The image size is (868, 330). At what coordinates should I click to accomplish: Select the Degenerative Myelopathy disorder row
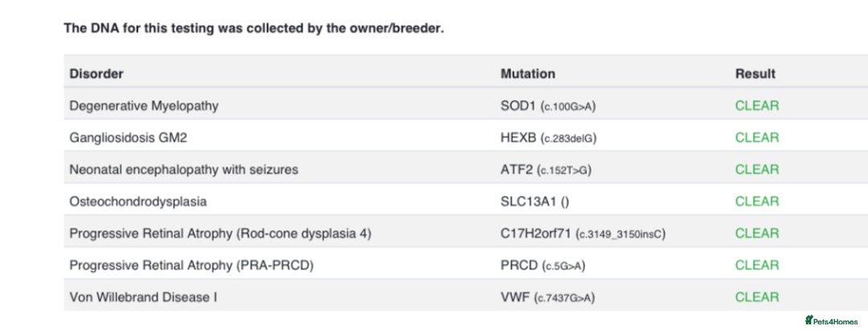[144, 106]
